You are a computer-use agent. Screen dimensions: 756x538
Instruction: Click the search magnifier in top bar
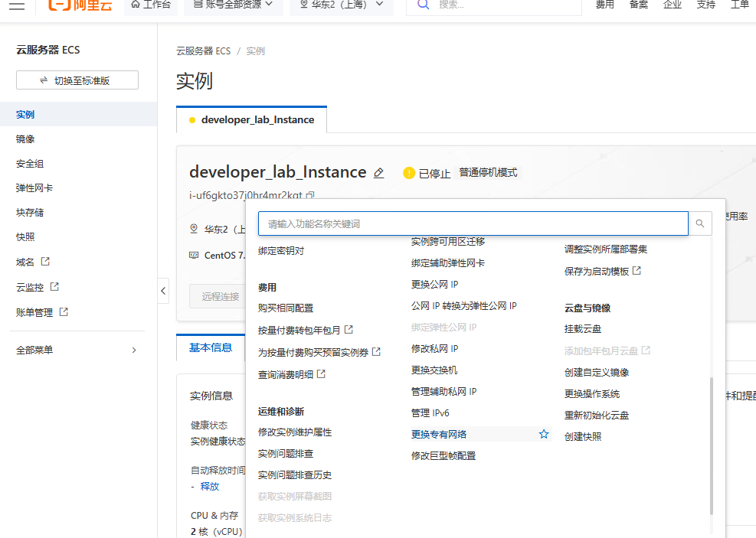point(423,5)
